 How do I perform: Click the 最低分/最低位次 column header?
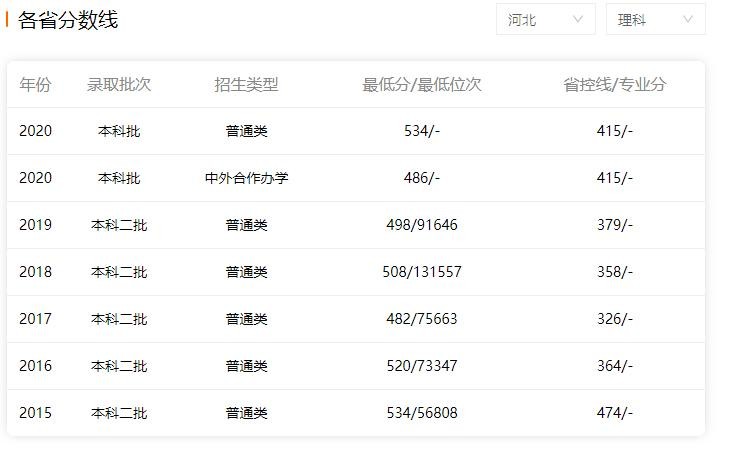421,85
